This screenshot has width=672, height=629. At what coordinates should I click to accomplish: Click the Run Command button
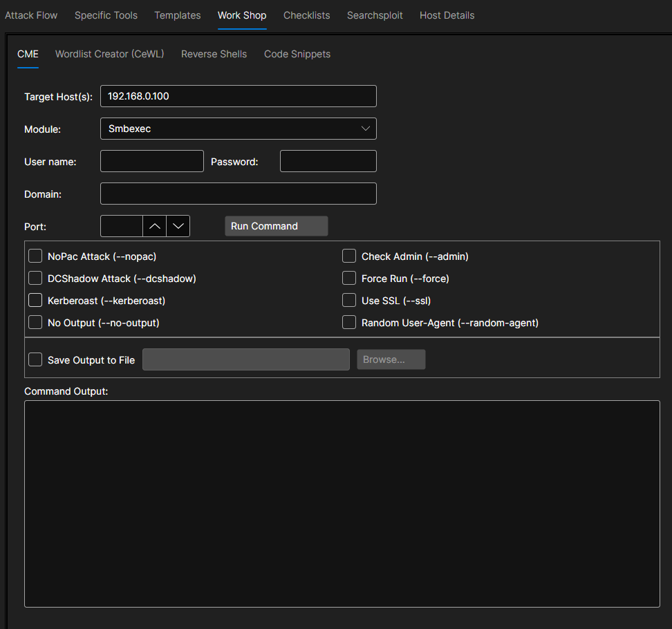pyautogui.click(x=276, y=226)
